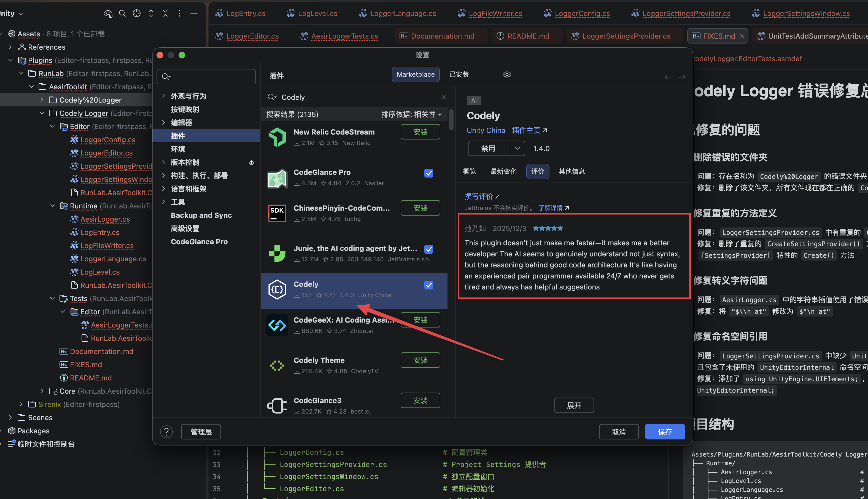Disable the Junie AI agent checkbox
The image size is (868, 499).
coord(428,249)
